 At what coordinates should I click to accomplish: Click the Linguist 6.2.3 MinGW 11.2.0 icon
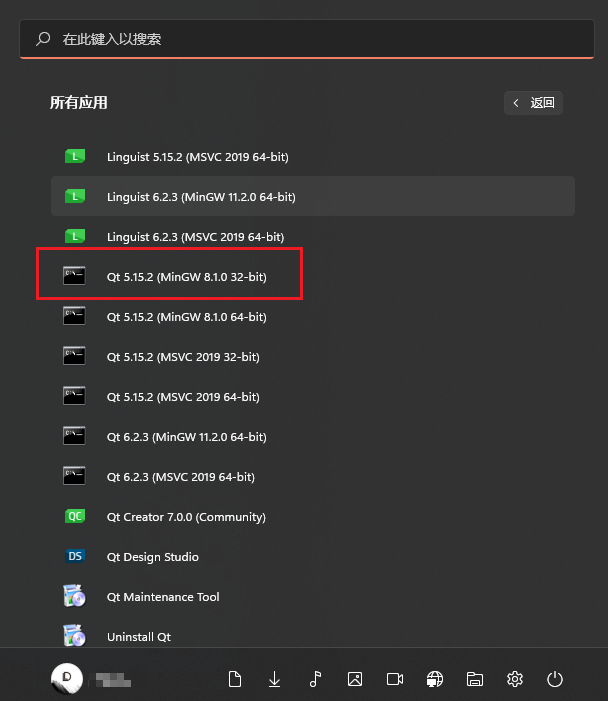pyautogui.click(x=75, y=196)
